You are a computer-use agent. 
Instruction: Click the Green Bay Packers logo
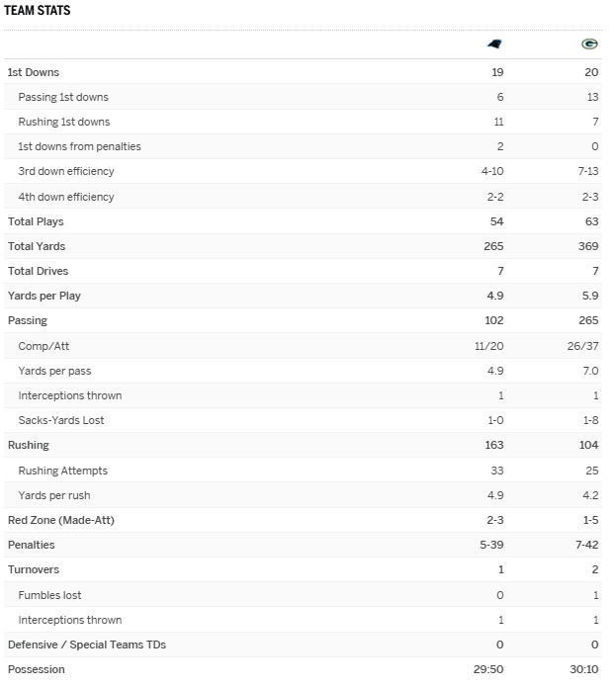point(589,44)
